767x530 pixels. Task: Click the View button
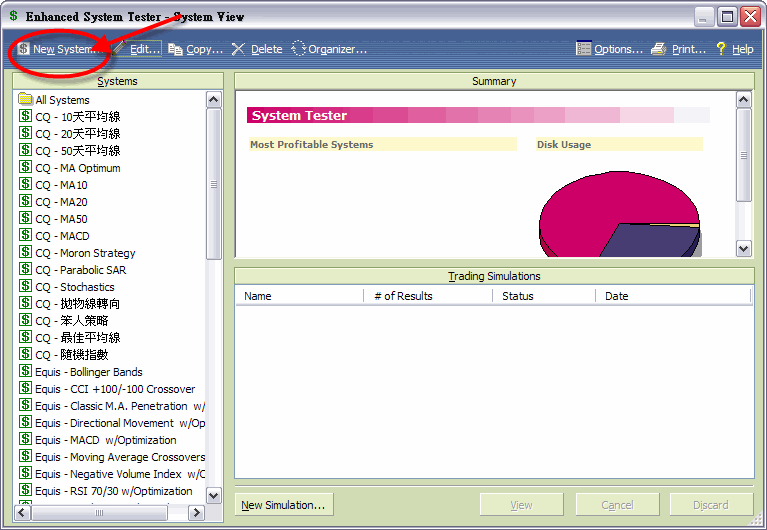(521, 505)
